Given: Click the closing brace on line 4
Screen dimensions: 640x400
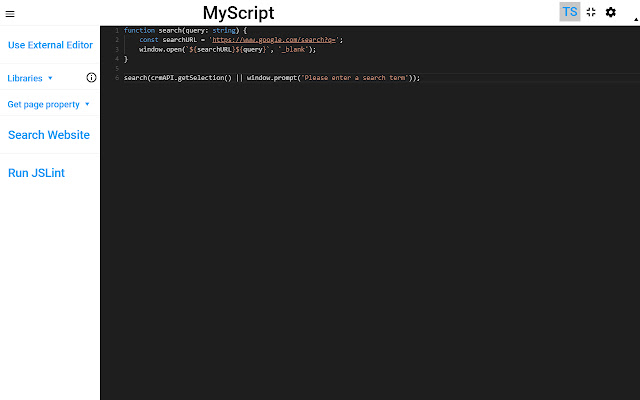Looking at the screenshot, I should (126, 59).
